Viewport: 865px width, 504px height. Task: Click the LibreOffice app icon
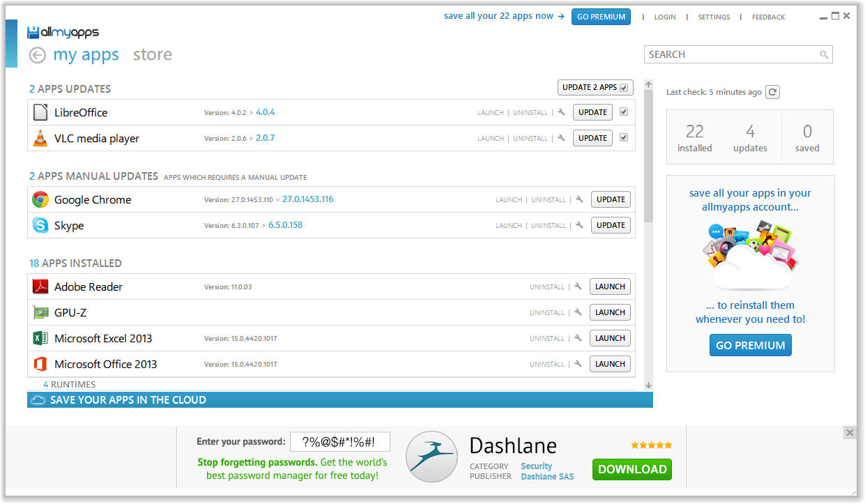[x=40, y=112]
